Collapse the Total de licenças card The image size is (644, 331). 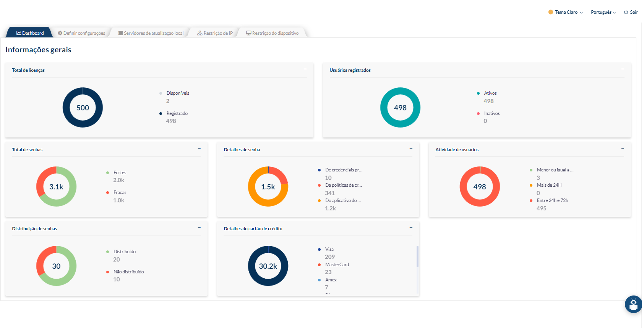click(x=305, y=69)
